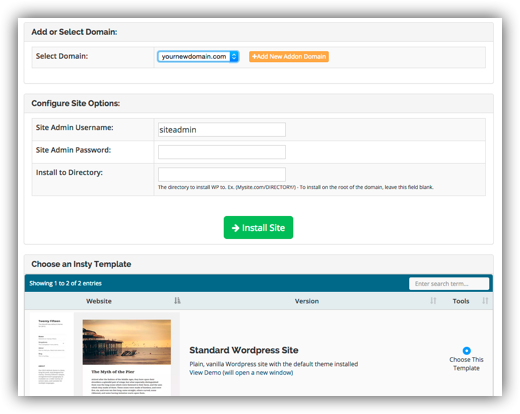
Task: Click Add New Addon Domain button
Action: [x=289, y=57]
